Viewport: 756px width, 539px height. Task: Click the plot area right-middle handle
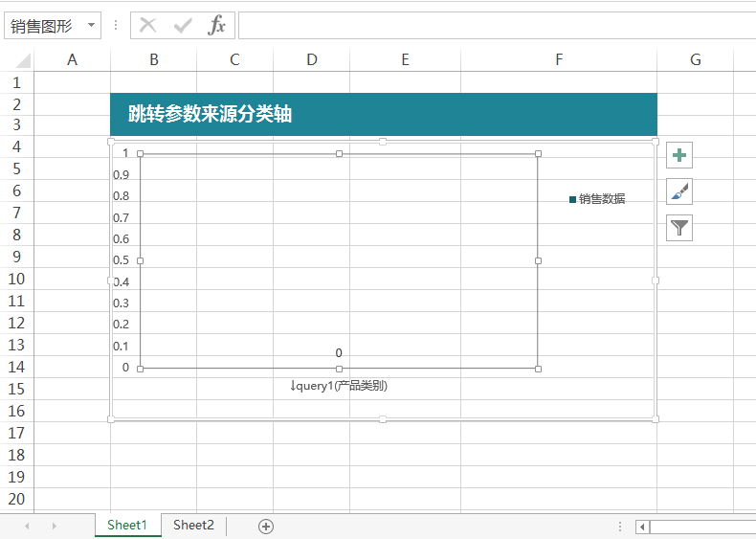point(538,260)
